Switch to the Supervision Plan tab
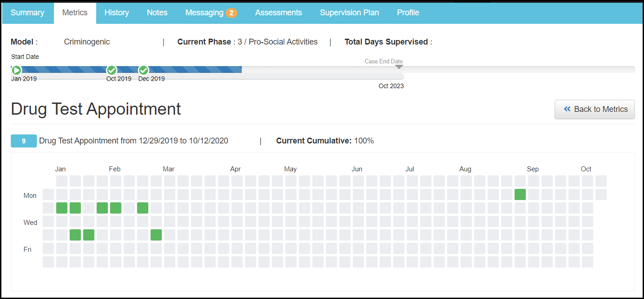Screen dimensions: 644x299 tap(349, 13)
